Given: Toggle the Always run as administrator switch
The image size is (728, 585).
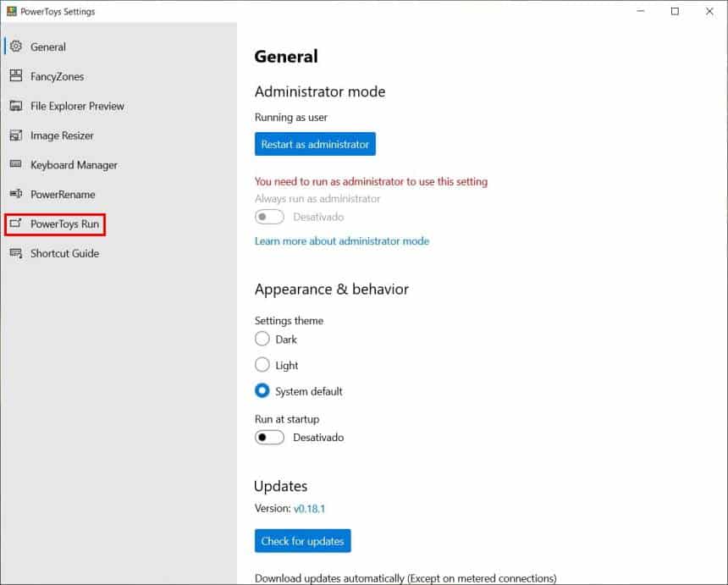Looking at the screenshot, I should coord(269,217).
